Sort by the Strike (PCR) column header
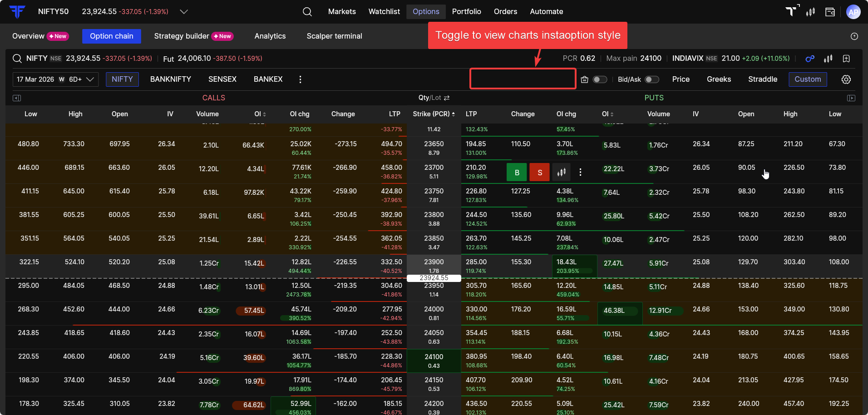The width and height of the screenshot is (868, 415). (434, 114)
